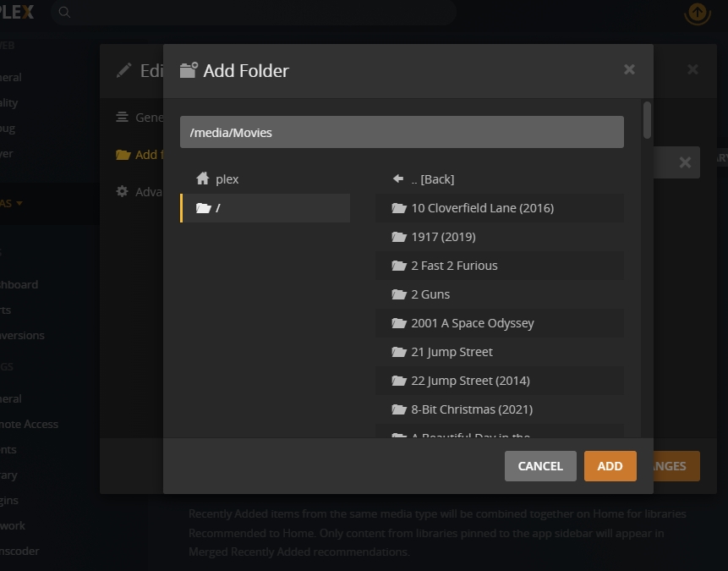Open Conversions in the sidebar
728x571 pixels.
(x=22, y=336)
